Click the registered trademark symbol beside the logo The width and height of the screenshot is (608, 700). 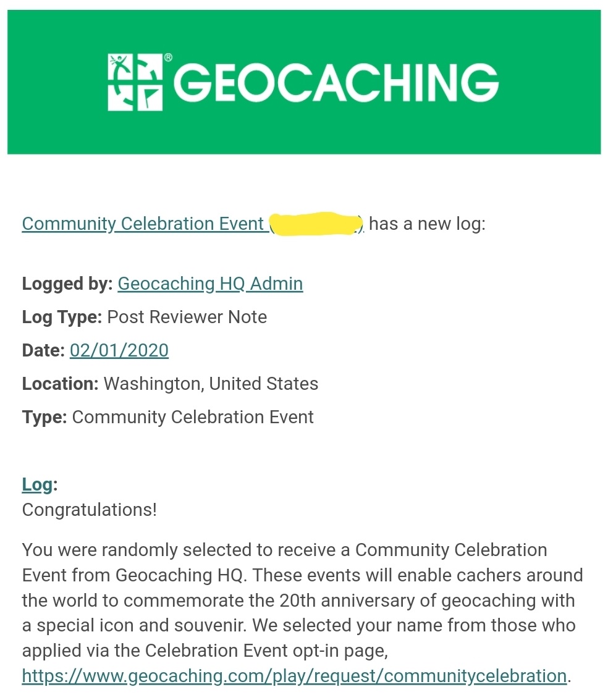(168, 57)
